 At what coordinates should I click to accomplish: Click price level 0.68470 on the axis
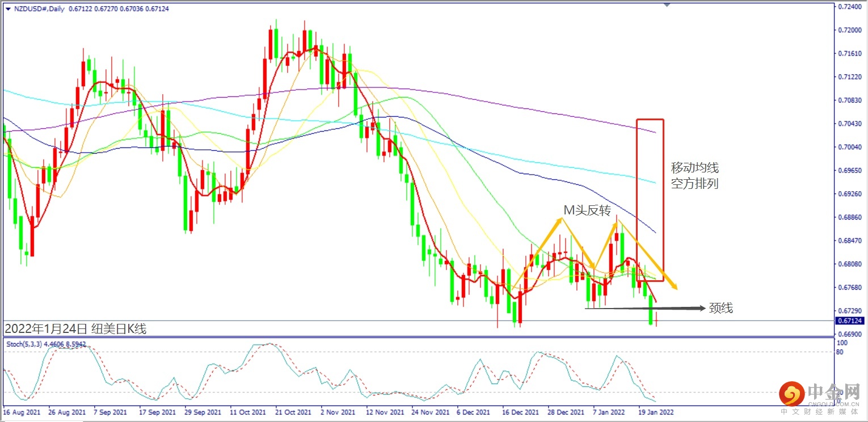[849, 240]
